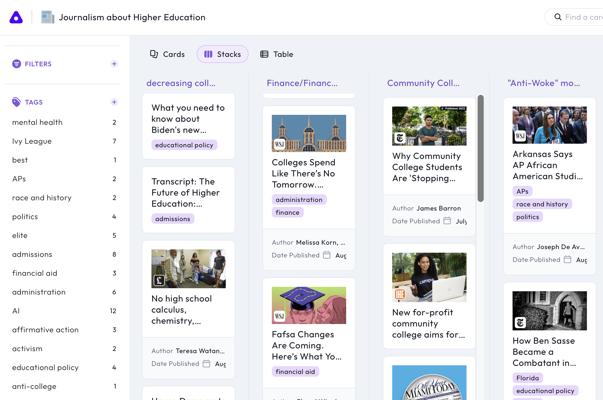The image size is (603, 400).
Task: Click the Journalism about Higher Education base icon
Action: [x=48, y=17]
